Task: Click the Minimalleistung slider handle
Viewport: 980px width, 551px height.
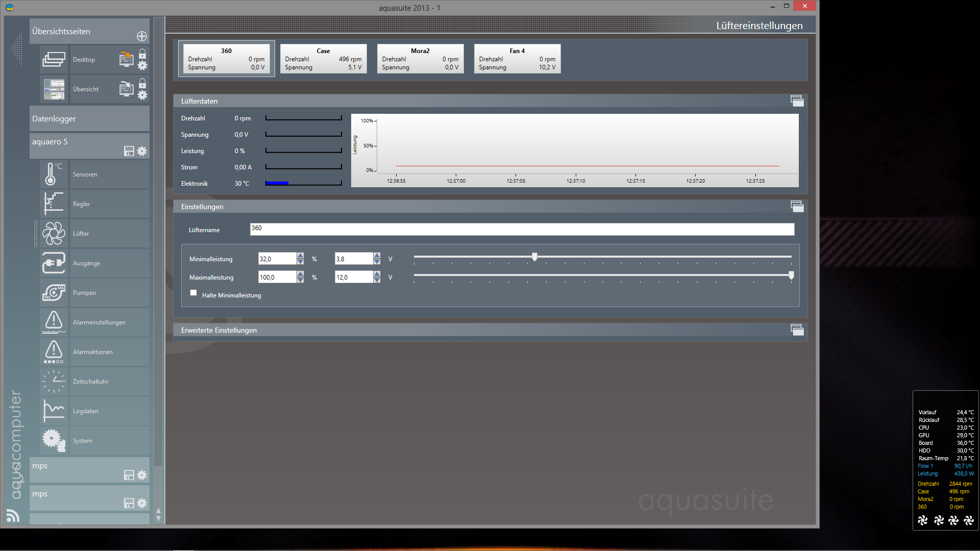Action: click(x=534, y=257)
